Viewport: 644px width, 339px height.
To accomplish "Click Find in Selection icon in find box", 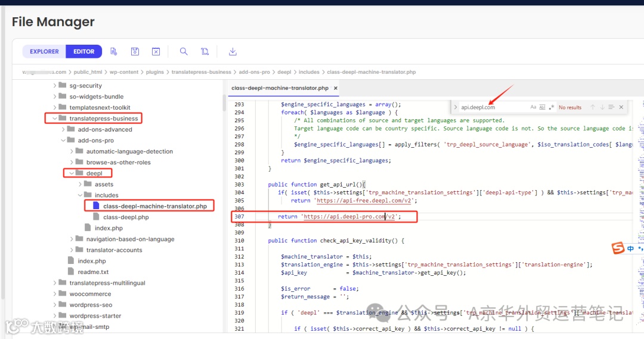I will point(611,107).
